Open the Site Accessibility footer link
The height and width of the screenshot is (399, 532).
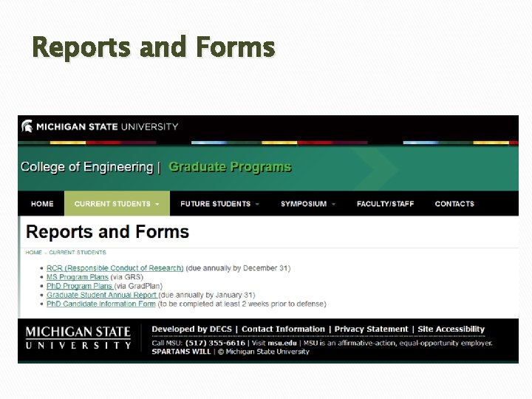[x=451, y=329]
